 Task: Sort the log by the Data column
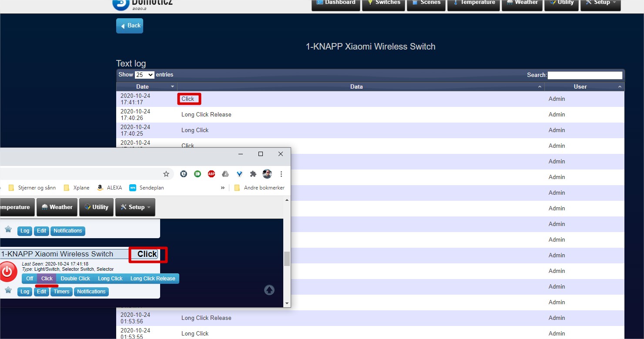[x=361, y=86]
